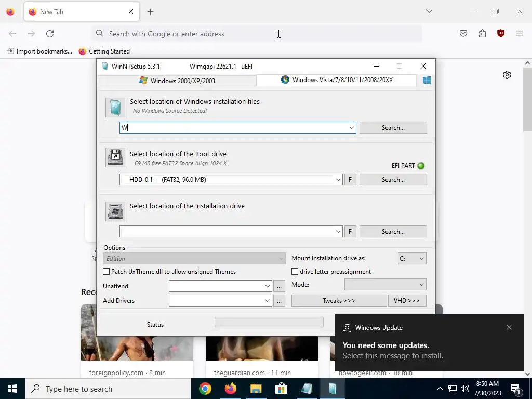Browse for Add Drivers folder with ...
Screen dimensions: 532x399
pos(279,301)
